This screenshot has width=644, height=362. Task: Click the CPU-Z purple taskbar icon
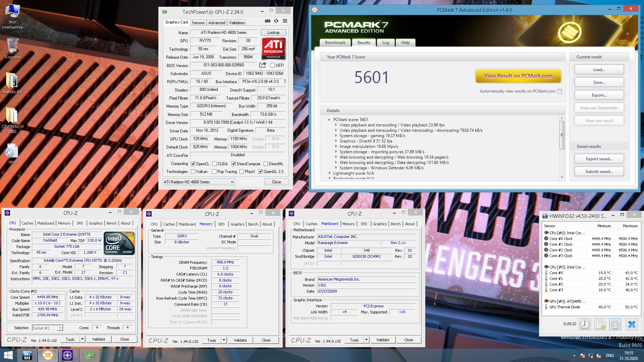pyautogui.click(x=67, y=355)
